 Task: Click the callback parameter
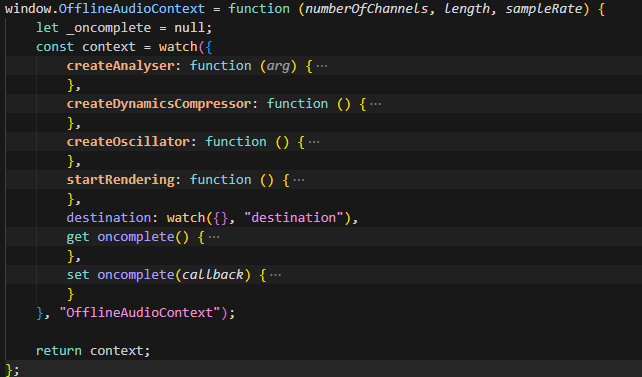coord(213,275)
